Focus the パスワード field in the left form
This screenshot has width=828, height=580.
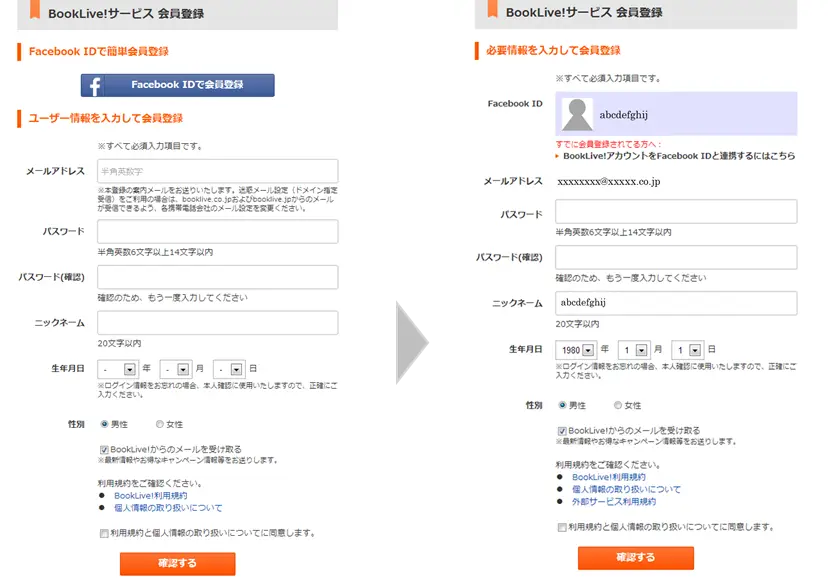tap(218, 231)
